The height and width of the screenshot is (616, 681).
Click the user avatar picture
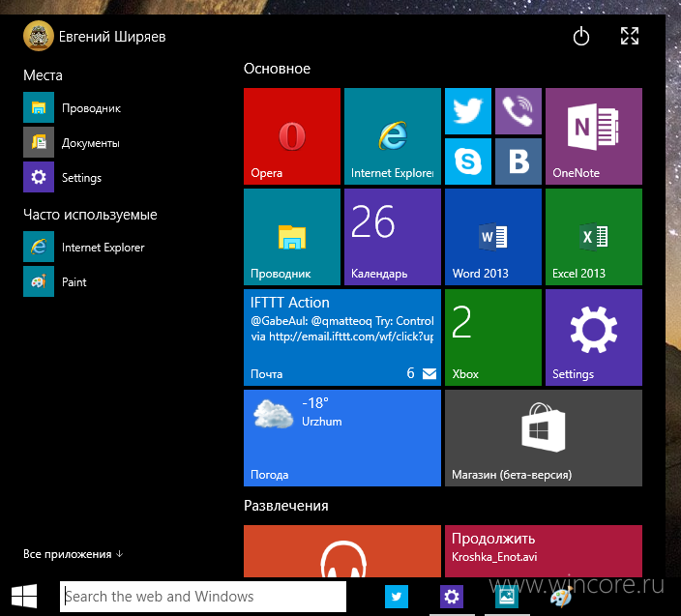click(39, 36)
